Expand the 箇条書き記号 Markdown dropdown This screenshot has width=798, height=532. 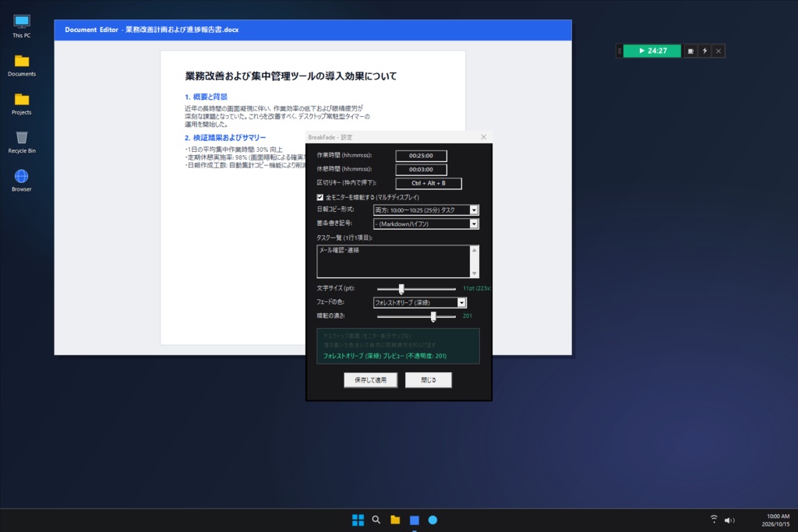pos(474,224)
